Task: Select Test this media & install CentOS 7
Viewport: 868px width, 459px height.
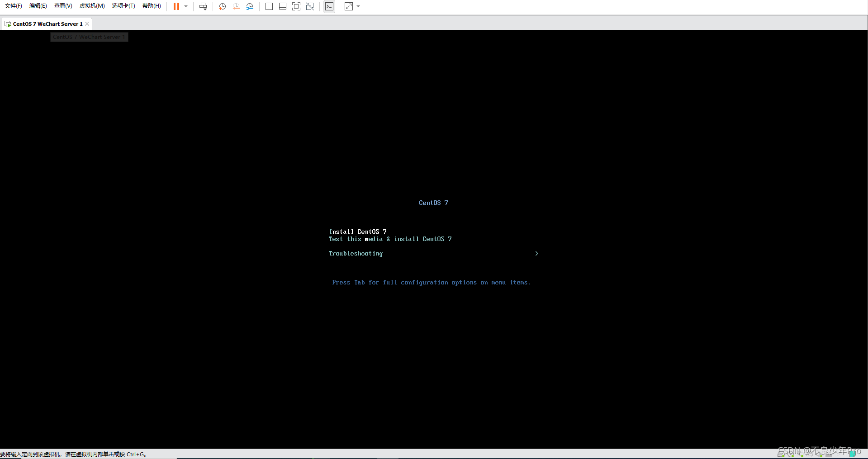Action: click(x=390, y=239)
